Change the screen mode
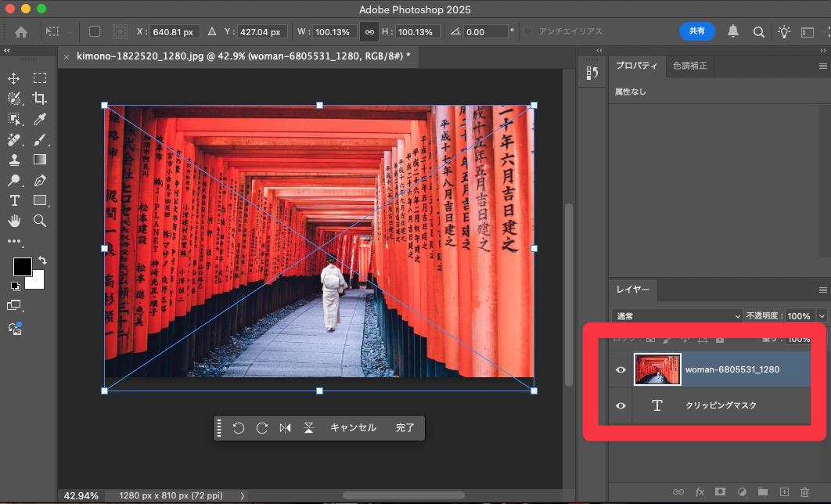831x504 pixels. pyautogui.click(x=14, y=305)
